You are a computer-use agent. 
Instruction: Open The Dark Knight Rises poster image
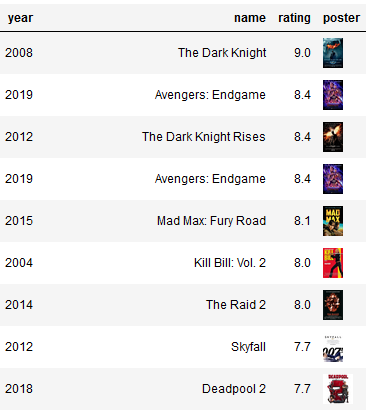point(333,137)
